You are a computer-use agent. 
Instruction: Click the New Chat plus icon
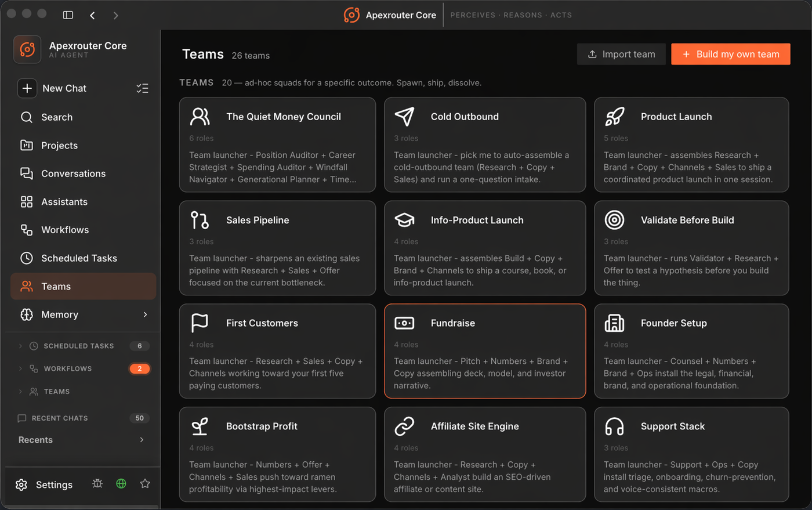[x=27, y=88]
